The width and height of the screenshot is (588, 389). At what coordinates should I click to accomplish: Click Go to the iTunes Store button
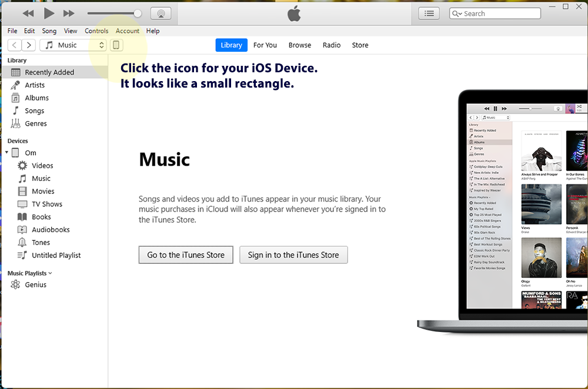point(186,255)
